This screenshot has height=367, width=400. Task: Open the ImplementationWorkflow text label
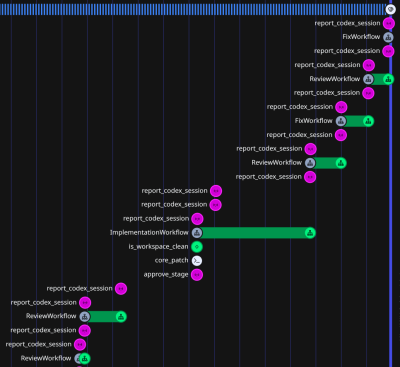(x=149, y=232)
